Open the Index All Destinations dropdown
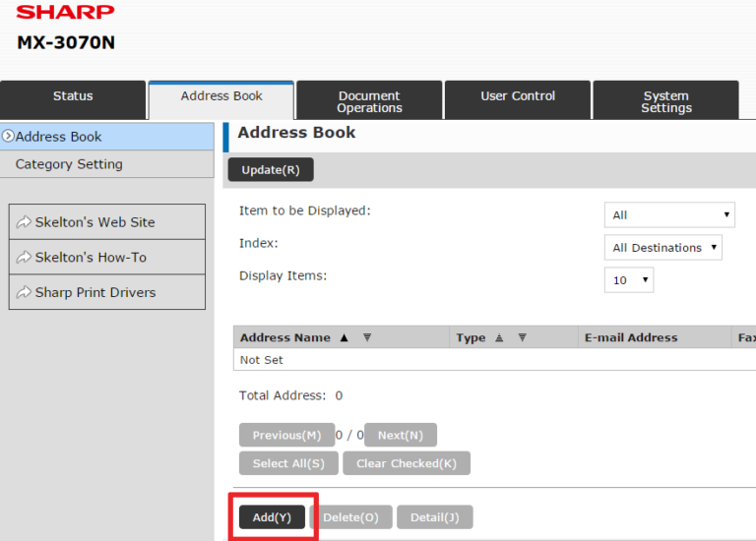 click(x=662, y=248)
